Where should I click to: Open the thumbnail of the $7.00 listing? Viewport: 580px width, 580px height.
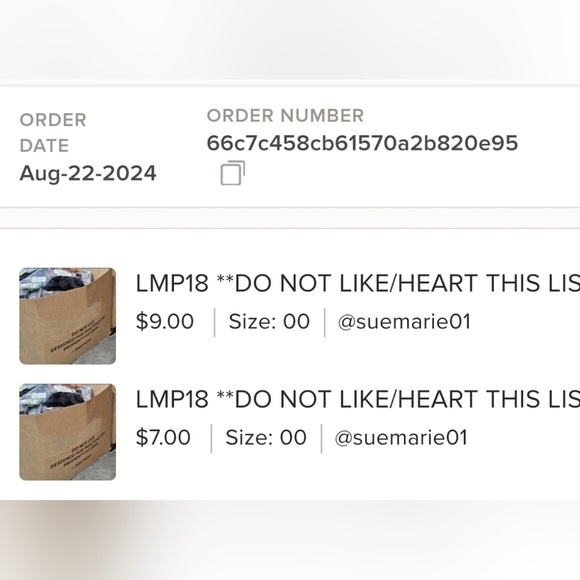pos(68,432)
